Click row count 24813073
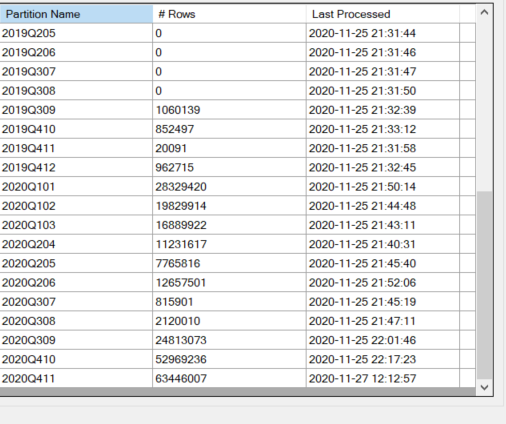Viewport: 506px width, 424px height. coord(181,340)
